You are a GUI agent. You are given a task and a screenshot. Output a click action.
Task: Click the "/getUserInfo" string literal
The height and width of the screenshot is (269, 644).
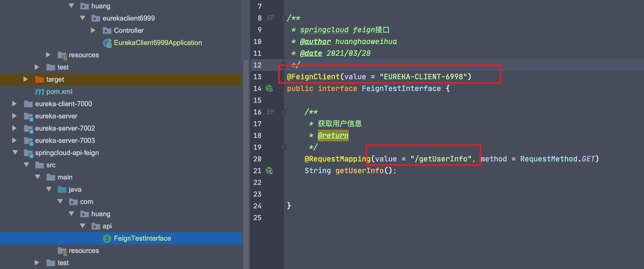point(441,159)
